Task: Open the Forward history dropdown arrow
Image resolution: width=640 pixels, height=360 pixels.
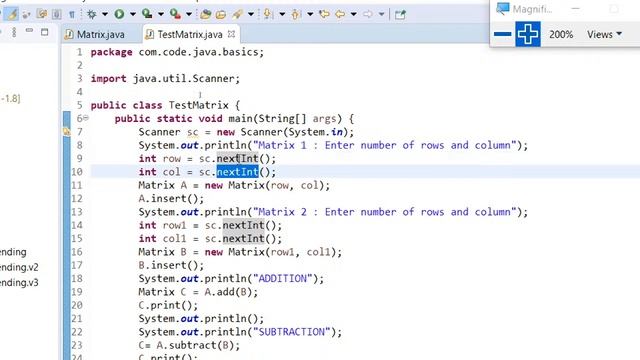Action: pyautogui.click(x=381, y=14)
